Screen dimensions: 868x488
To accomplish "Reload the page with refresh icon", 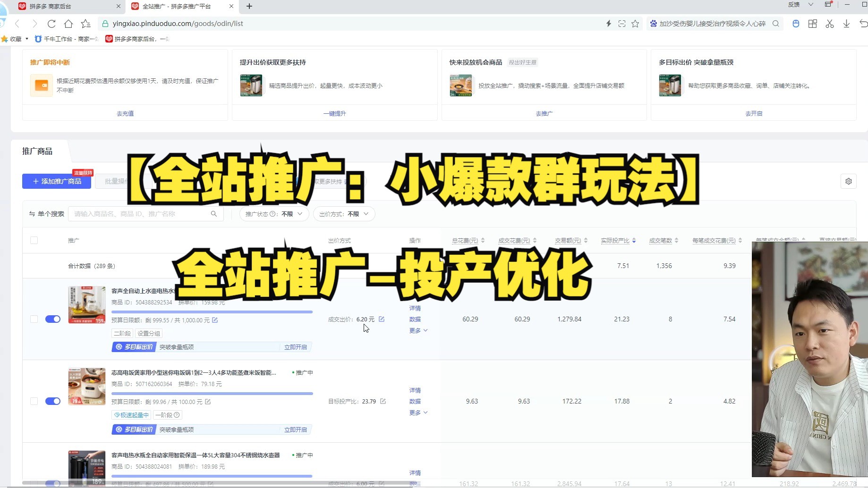I will [x=51, y=24].
